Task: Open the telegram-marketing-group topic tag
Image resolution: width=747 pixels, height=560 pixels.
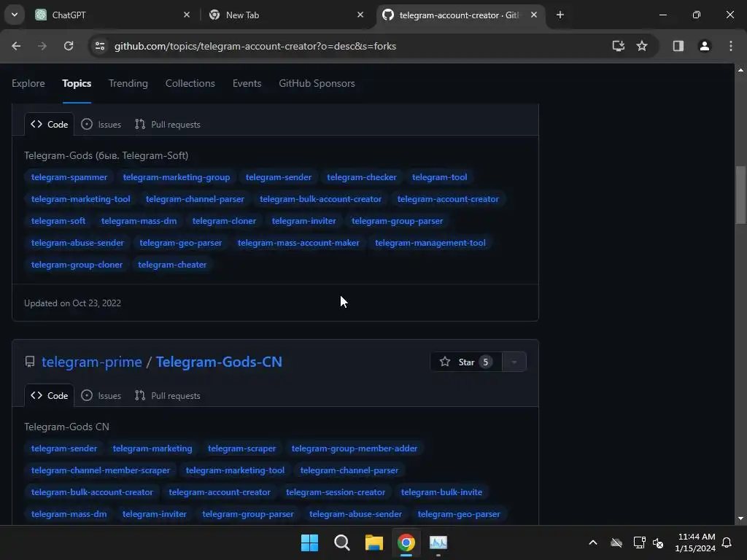Action: (177, 177)
